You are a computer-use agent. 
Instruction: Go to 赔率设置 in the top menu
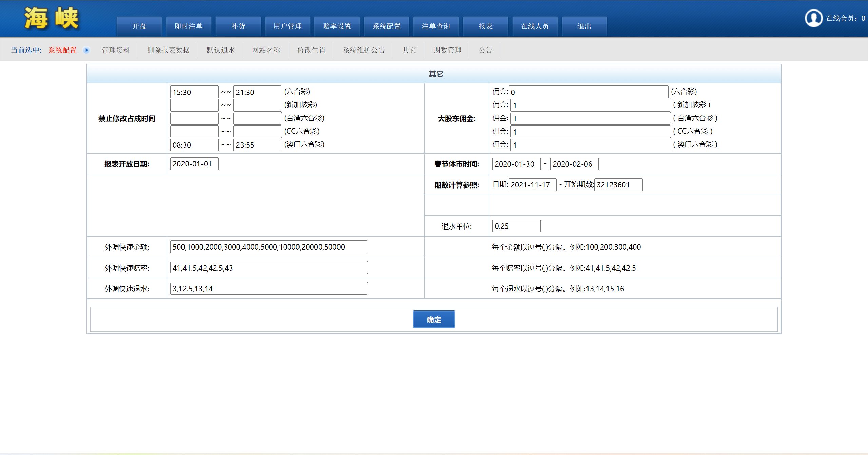click(x=337, y=26)
